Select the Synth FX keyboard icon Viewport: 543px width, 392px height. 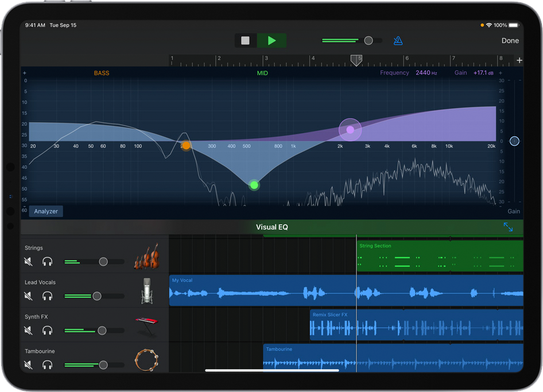coord(146,325)
